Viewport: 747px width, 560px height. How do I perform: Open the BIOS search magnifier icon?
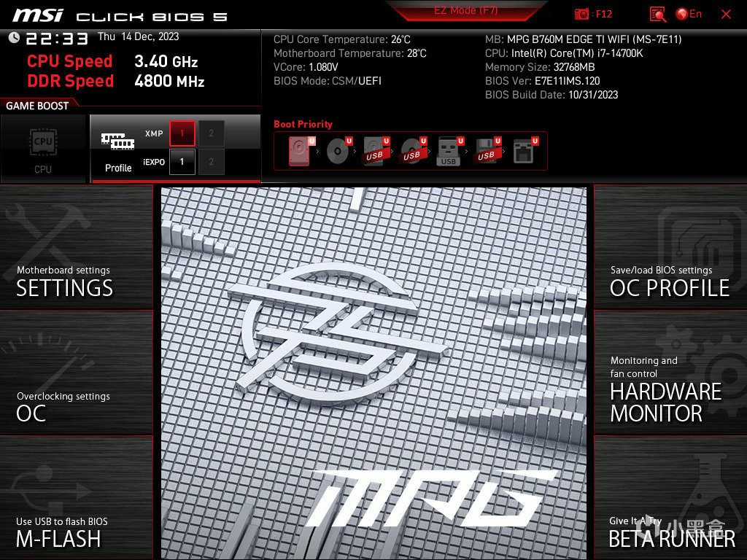tap(658, 15)
